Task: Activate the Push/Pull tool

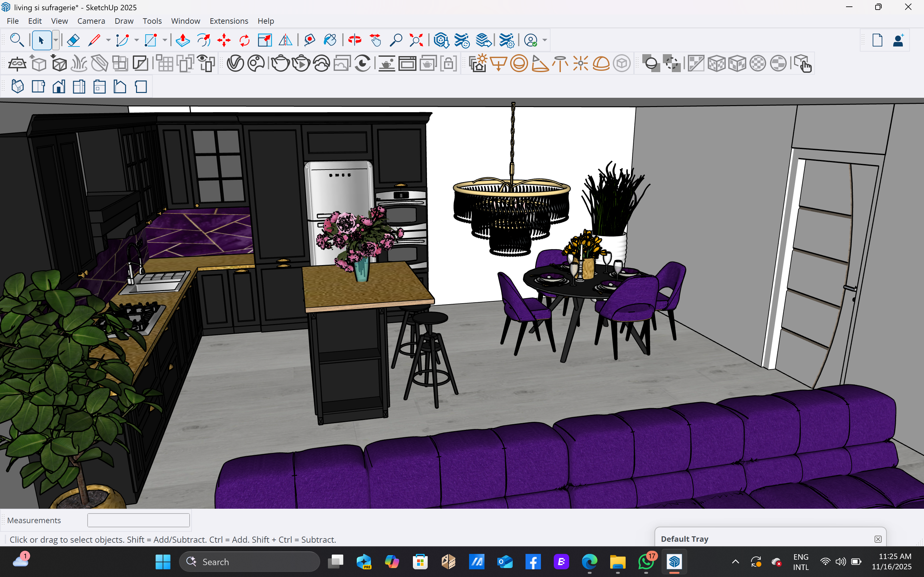Action: pos(183,40)
